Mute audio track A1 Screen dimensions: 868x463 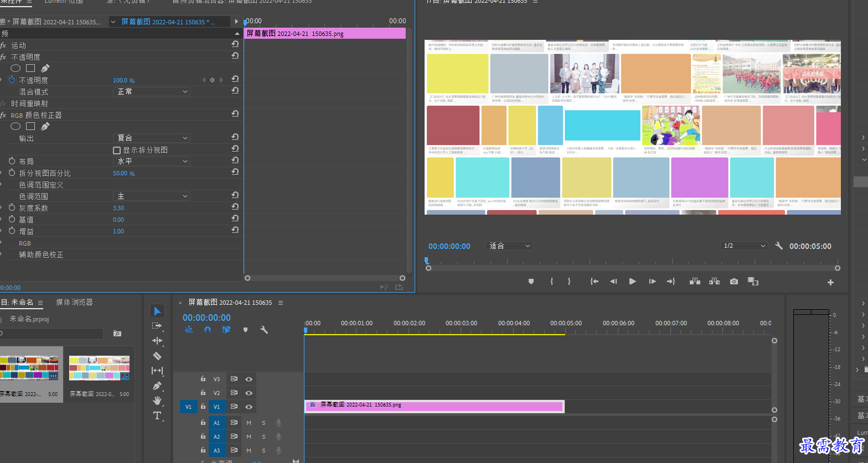[x=249, y=423]
